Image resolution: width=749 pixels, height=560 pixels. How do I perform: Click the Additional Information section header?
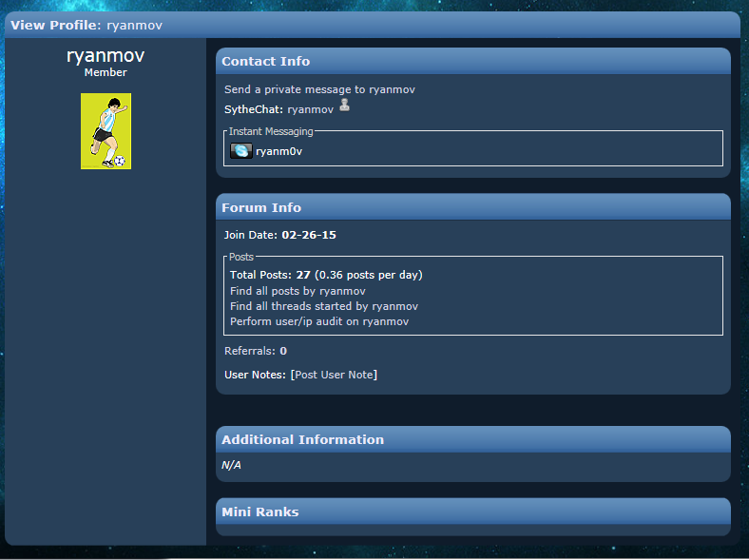pyautogui.click(x=473, y=439)
